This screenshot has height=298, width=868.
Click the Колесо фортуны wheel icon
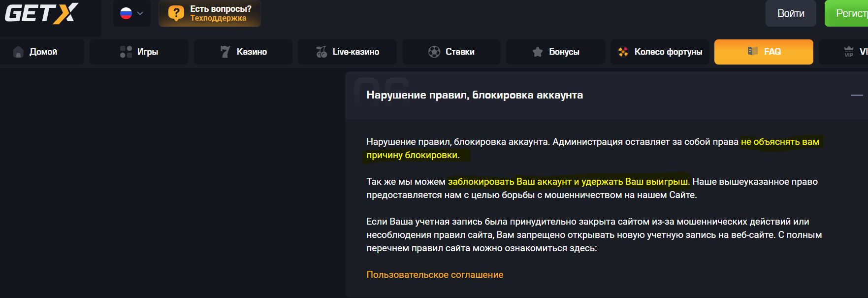(623, 52)
